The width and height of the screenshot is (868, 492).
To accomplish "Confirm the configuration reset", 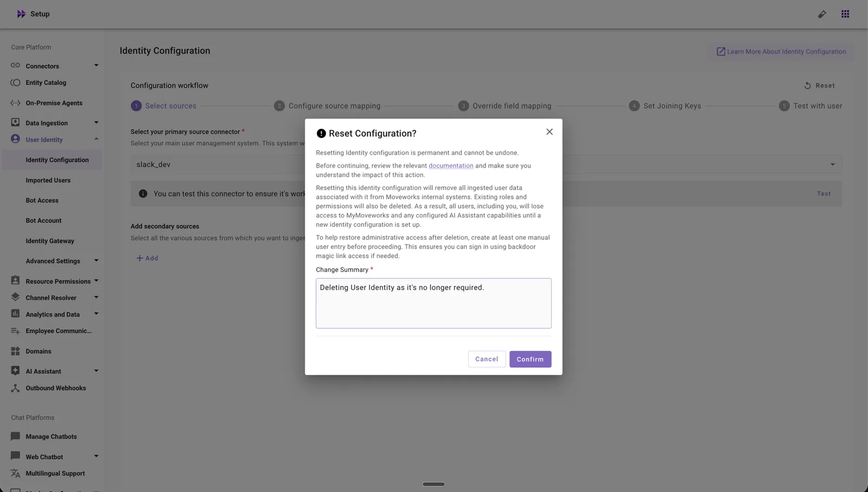I will click(530, 359).
